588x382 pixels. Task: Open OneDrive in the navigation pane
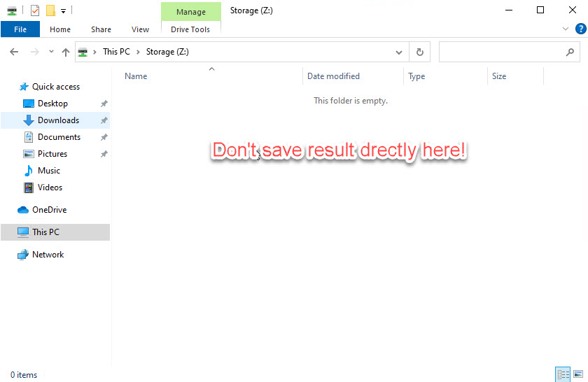coord(49,210)
